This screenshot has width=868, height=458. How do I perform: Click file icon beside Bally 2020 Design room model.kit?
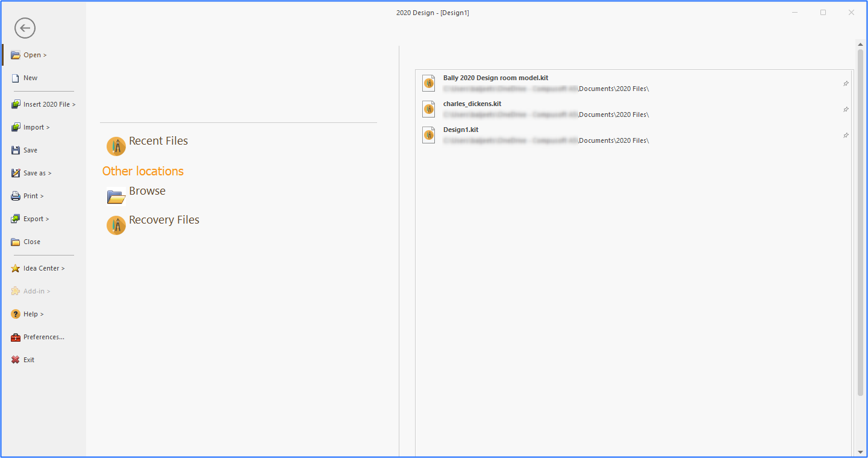[x=429, y=83]
